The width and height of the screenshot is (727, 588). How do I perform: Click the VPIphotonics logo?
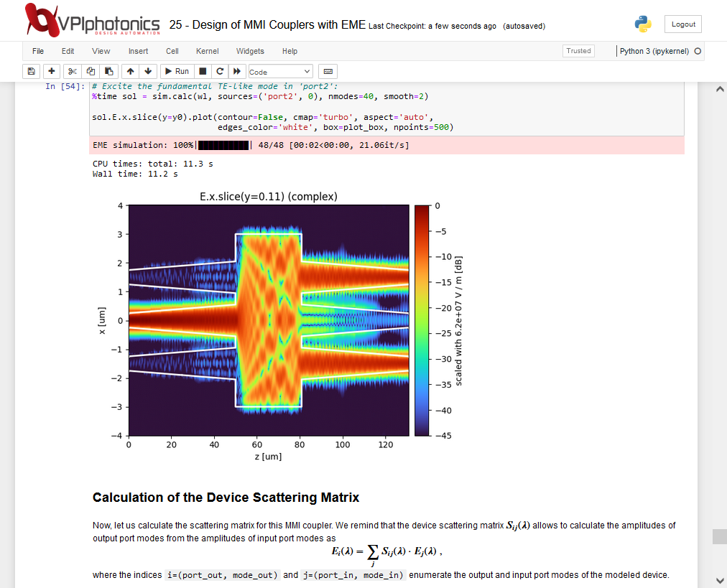click(93, 20)
